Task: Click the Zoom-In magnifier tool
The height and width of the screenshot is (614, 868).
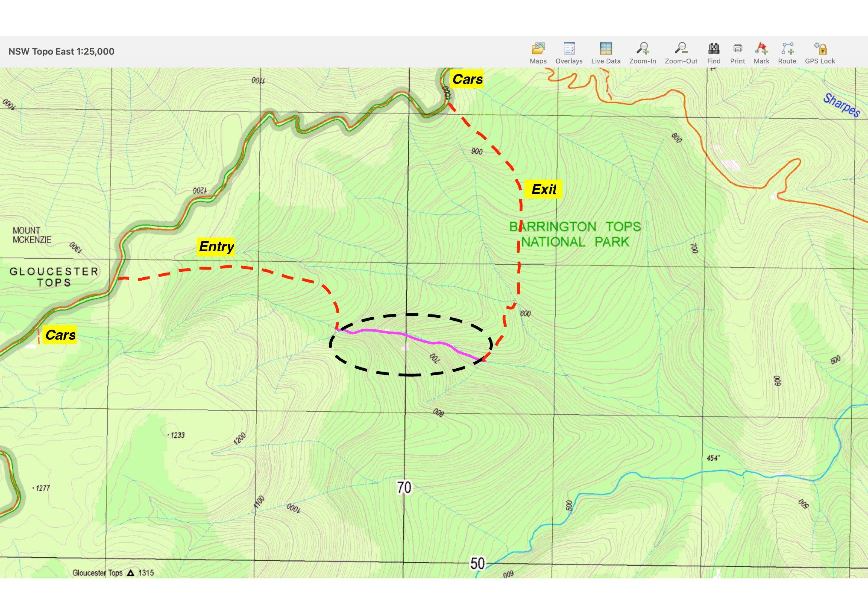Action: [x=642, y=48]
